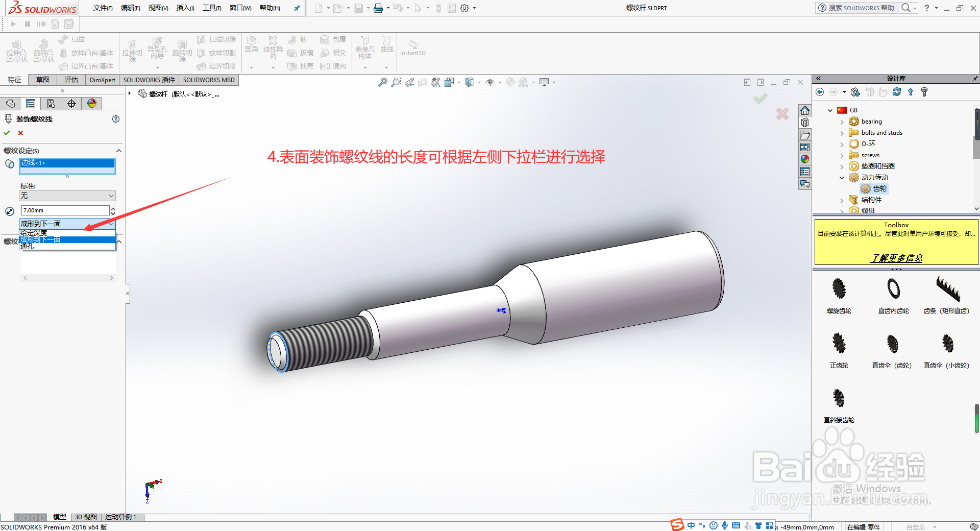Expand the bearing folder in GB tree
Image resolution: width=980 pixels, height=531 pixels.
click(x=842, y=122)
